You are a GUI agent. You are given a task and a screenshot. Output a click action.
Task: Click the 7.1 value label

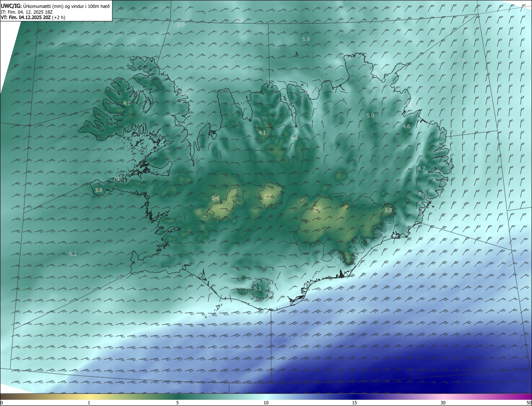pos(117,179)
